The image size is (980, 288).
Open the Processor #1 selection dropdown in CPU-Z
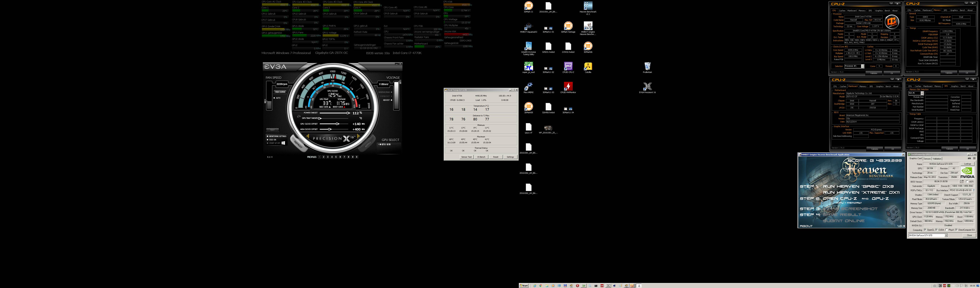854,66
